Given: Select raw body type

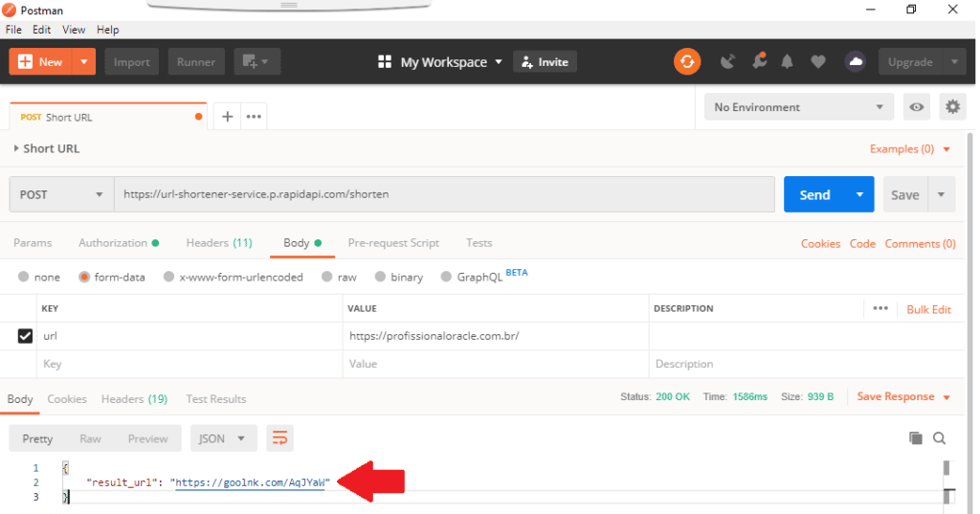Looking at the screenshot, I should pos(327,277).
